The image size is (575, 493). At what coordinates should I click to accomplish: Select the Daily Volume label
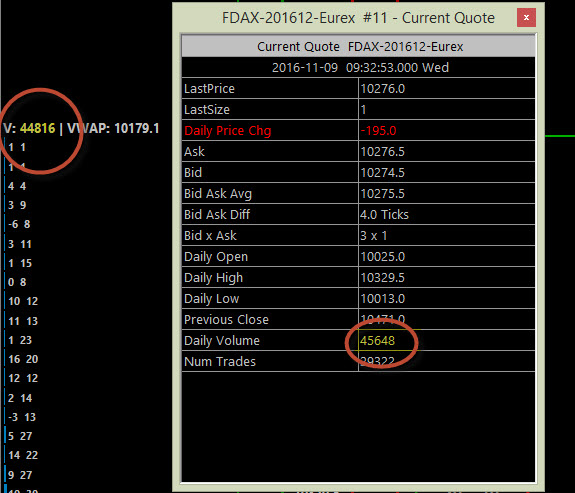click(221, 340)
